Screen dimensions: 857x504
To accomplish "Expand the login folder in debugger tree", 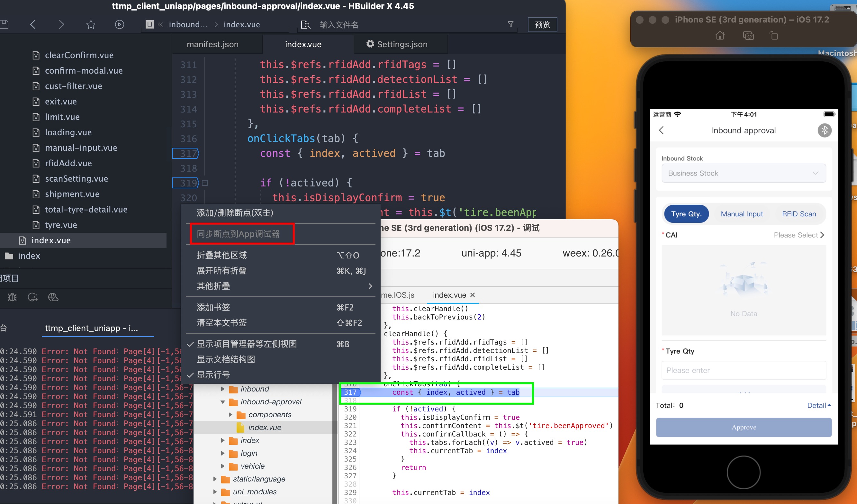I will pos(223,453).
